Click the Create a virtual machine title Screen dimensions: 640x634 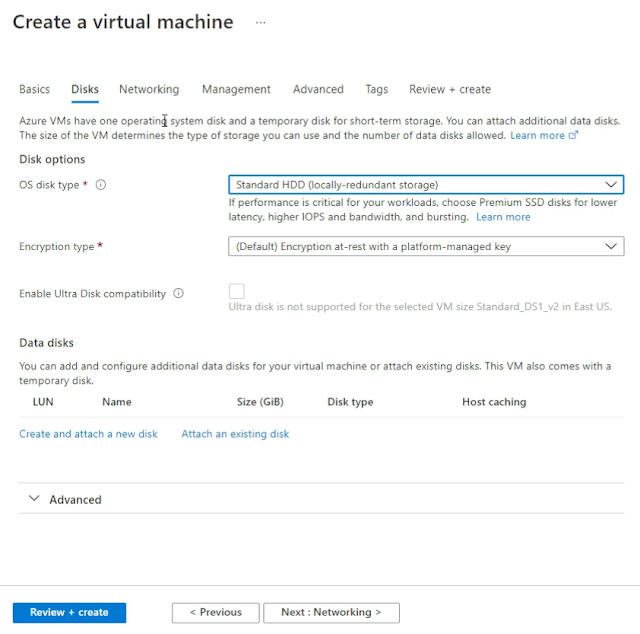coord(123,22)
